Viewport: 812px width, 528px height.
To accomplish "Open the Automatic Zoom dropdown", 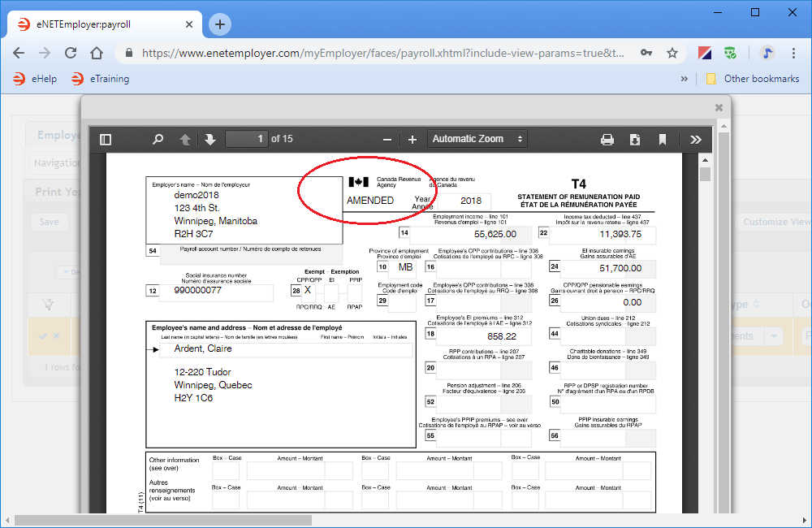I will (477, 139).
